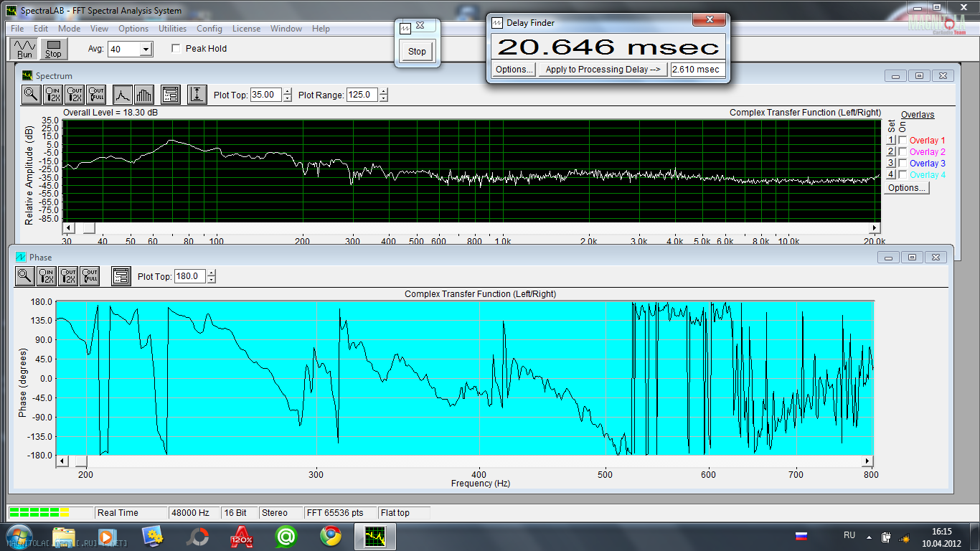Click Zoom In 2X in Phase toolbar
The image size is (980, 551).
[x=47, y=275]
